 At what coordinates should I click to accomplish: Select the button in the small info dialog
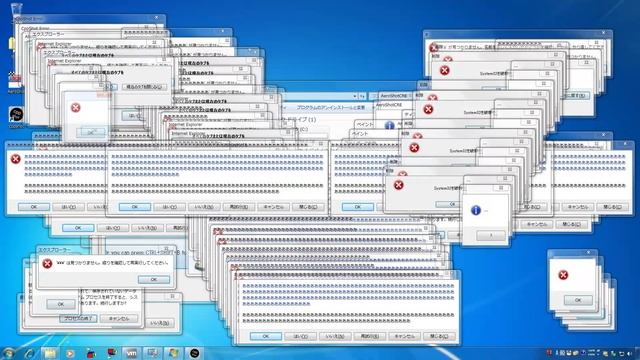(x=491, y=236)
